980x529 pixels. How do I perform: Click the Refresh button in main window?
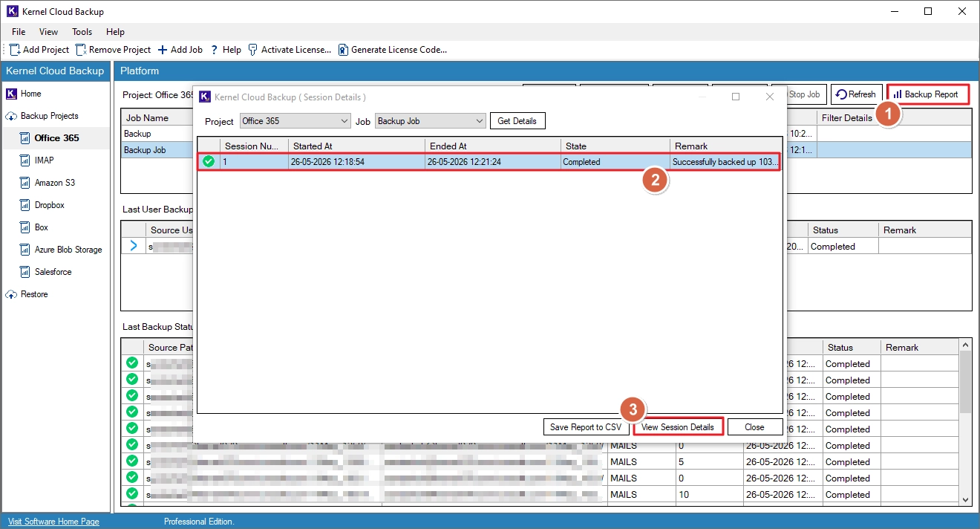856,94
